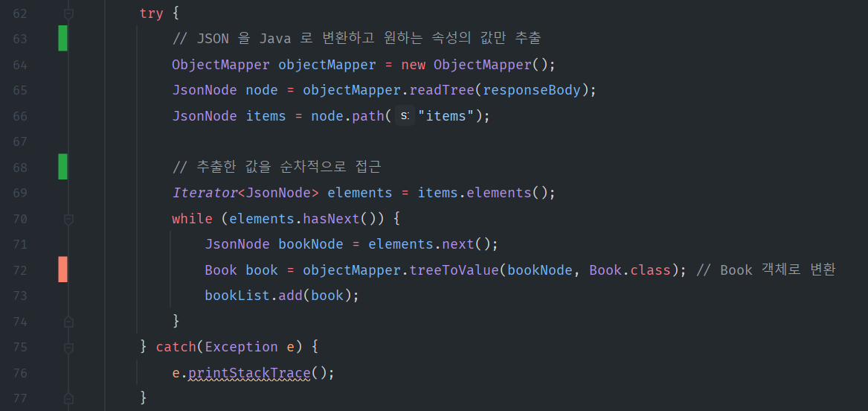Click line number 65 in the gutter
This screenshot has width=868, height=411.
point(20,90)
